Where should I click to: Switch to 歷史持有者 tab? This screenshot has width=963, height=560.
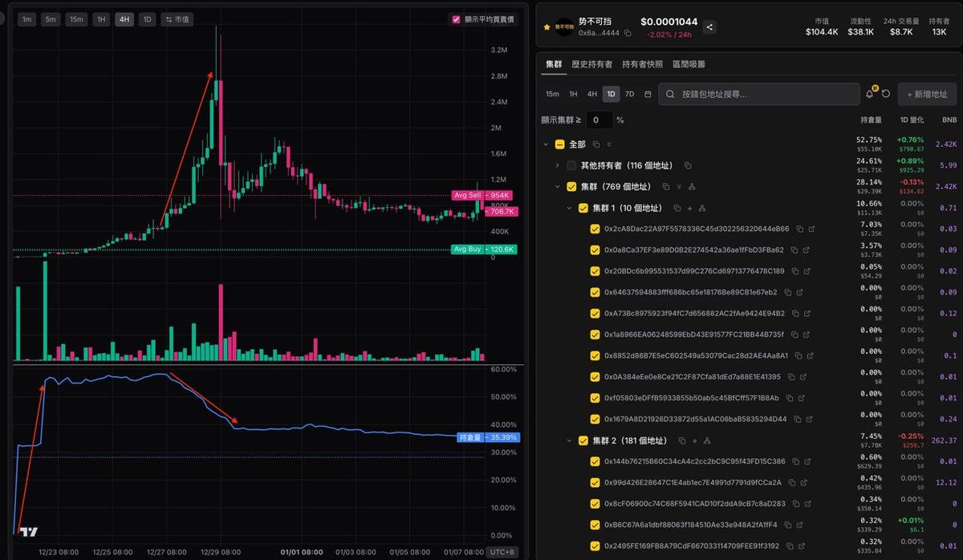click(x=591, y=64)
